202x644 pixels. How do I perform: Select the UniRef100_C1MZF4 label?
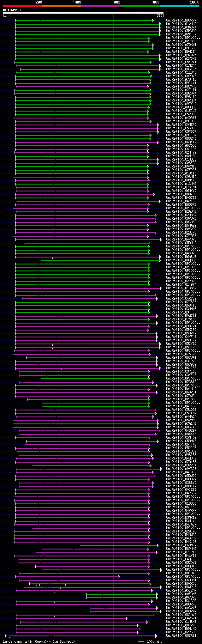click(x=181, y=65)
